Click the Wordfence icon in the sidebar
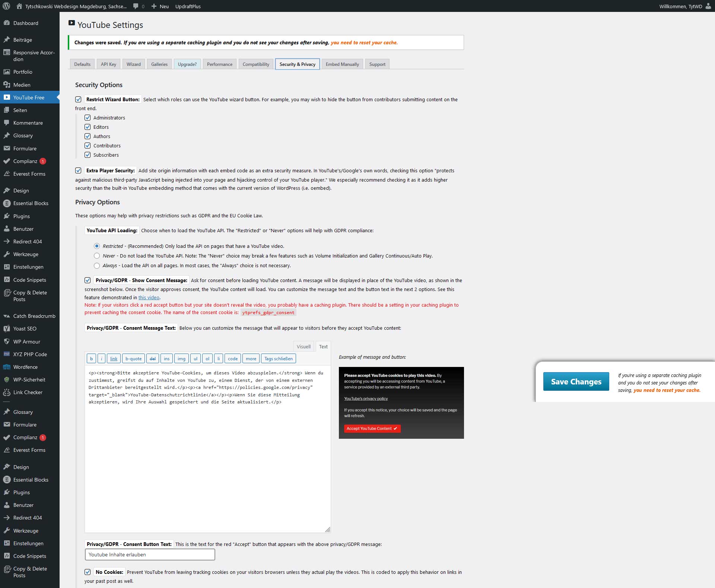Screen dimensions: 715x588 7,367
